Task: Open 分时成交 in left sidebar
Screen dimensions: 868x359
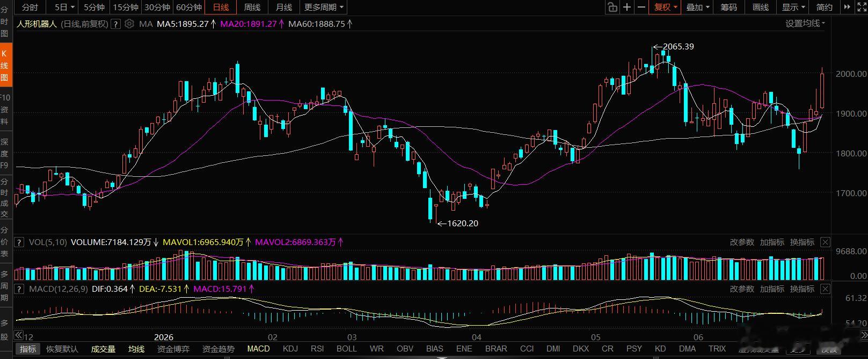Action: [x=4, y=198]
